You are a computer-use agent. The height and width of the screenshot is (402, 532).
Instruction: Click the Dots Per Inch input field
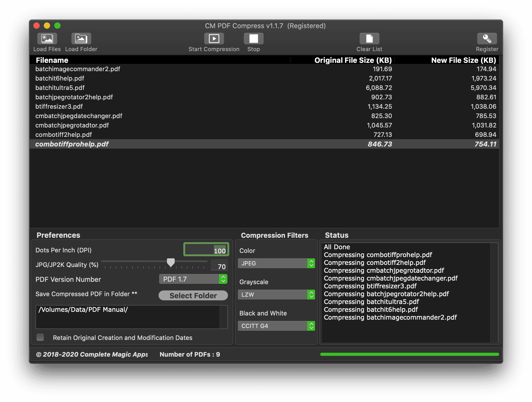pyautogui.click(x=206, y=249)
